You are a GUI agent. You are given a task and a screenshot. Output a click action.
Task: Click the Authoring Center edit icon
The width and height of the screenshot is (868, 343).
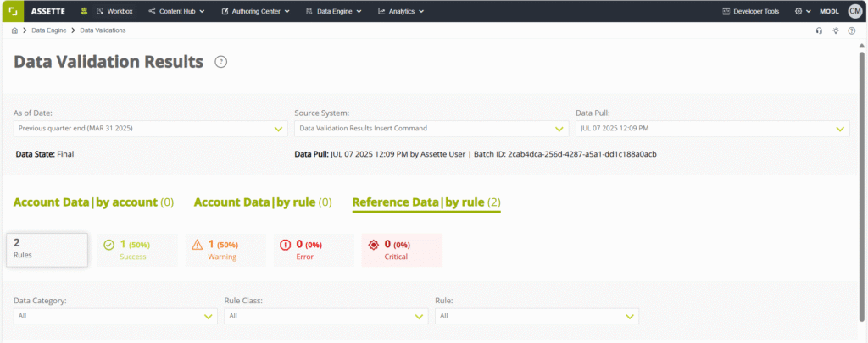tap(225, 11)
